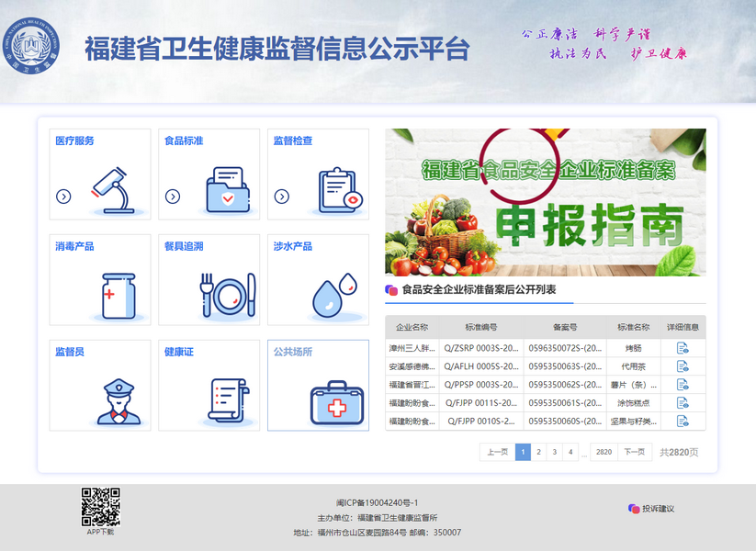Image resolution: width=756 pixels, height=551 pixels.
Task: Click the 申报指南 banner image
Action: [x=545, y=202]
